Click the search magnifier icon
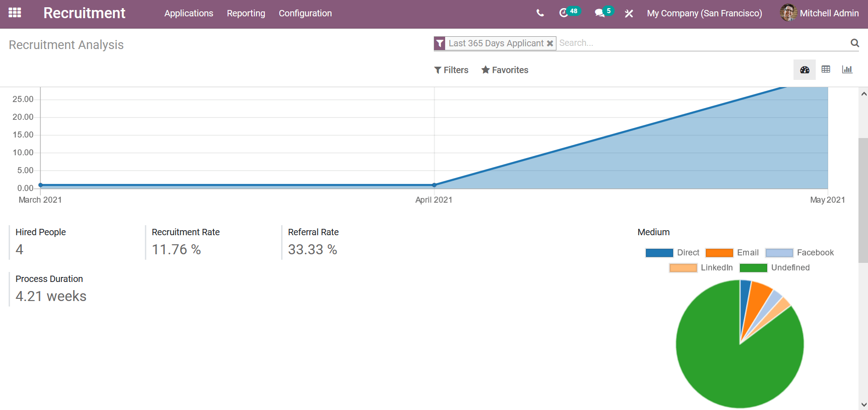This screenshot has height=410, width=868. pos(854,43)
